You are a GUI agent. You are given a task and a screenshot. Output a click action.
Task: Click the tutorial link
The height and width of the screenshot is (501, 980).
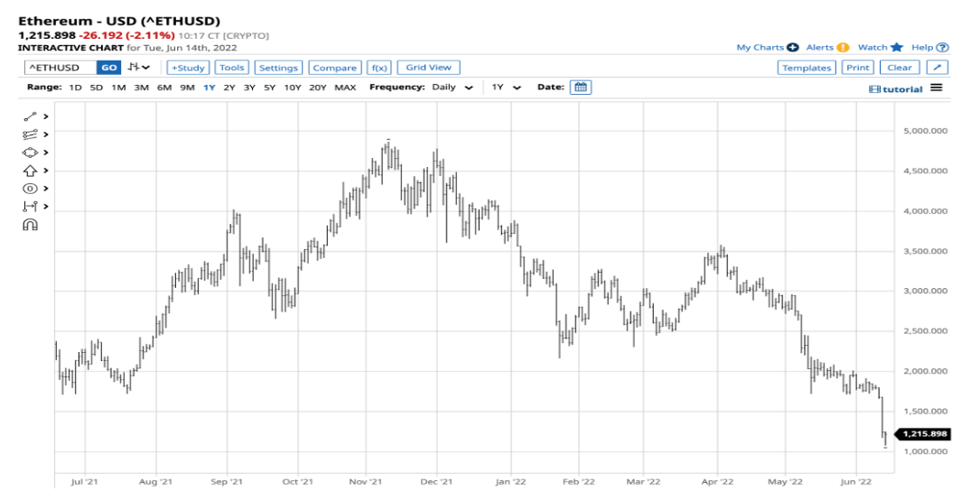pyautogui.click(x=902, y=89)
